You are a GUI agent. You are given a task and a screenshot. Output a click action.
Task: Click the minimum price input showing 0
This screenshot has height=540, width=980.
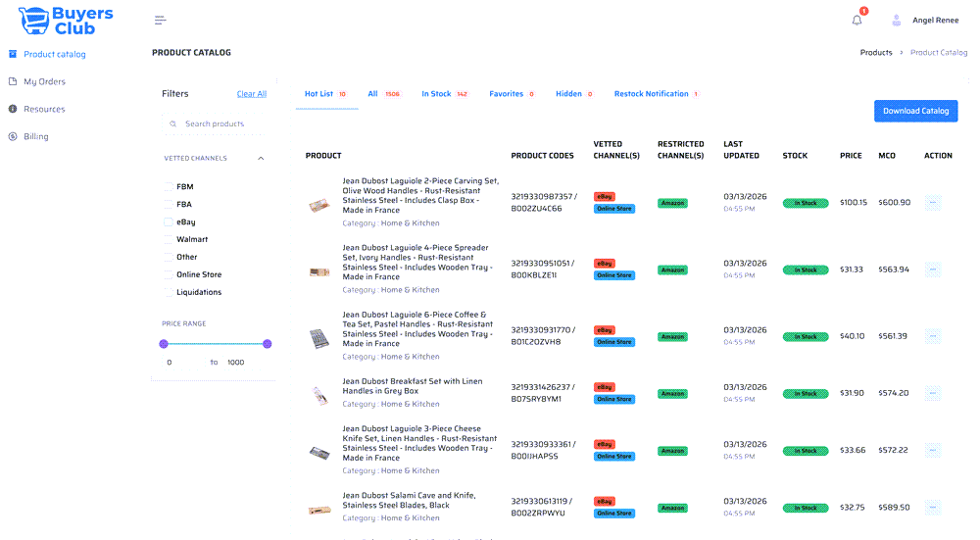pyautogui.click(x=181, y=363)
